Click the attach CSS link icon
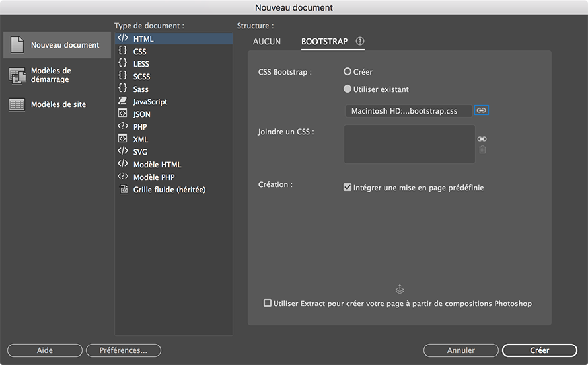This screenshot has width=588, height=365. point(482,138)
